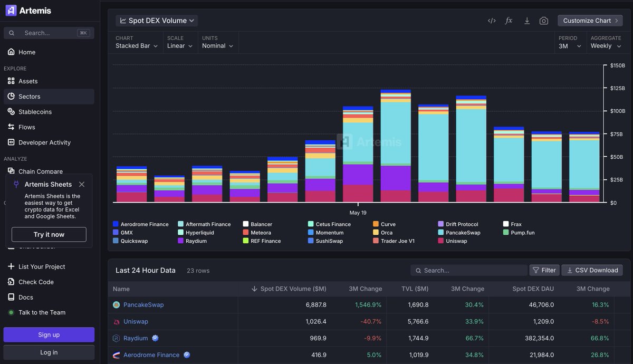Toggle PancakeSwap series in chart legend

(462, 233)
